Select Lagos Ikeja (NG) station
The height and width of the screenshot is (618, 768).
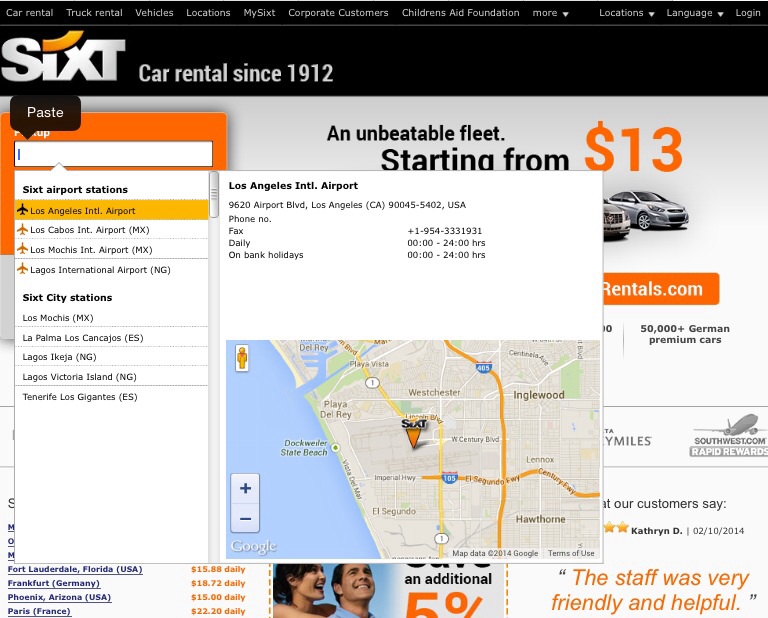[111, 357]
